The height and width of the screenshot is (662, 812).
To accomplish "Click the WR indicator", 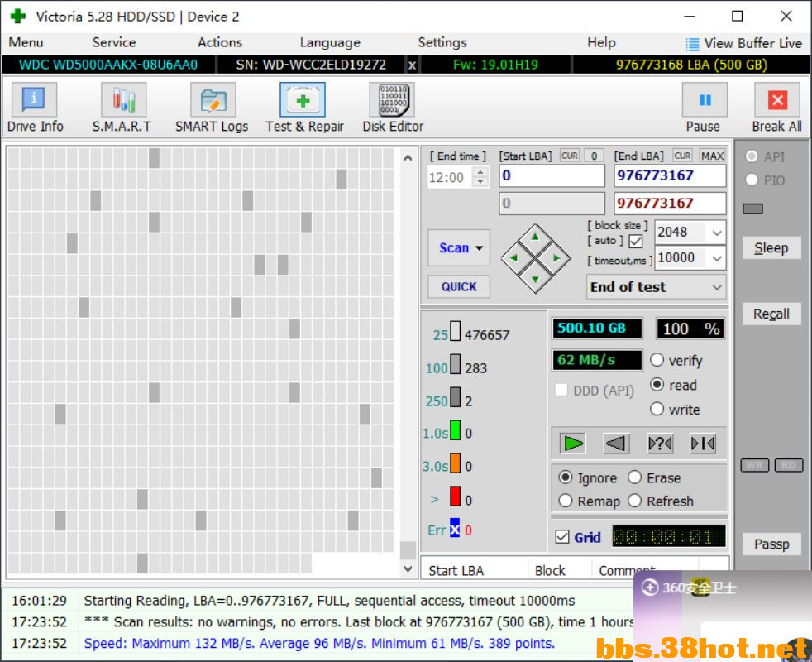I will 755,465.
